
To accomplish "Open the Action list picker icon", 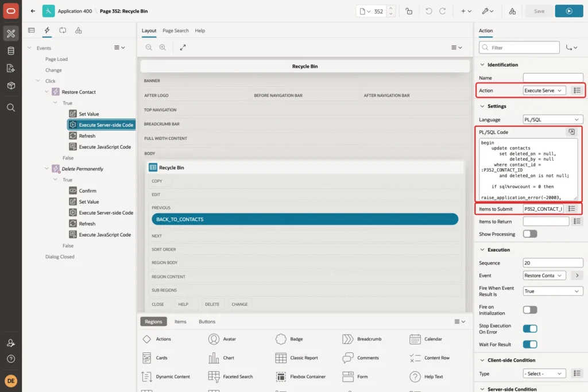I will [577, 90].
